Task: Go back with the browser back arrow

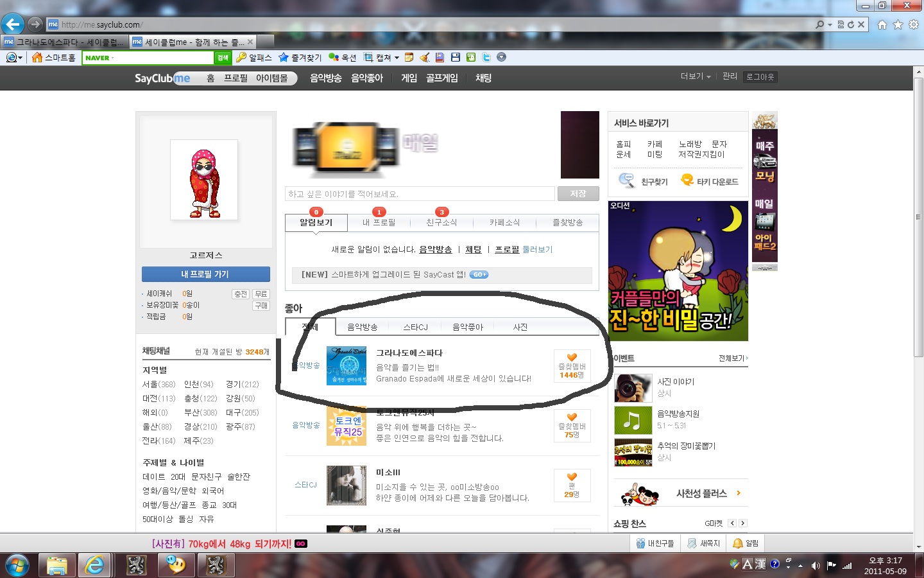Action: point(13,24)
